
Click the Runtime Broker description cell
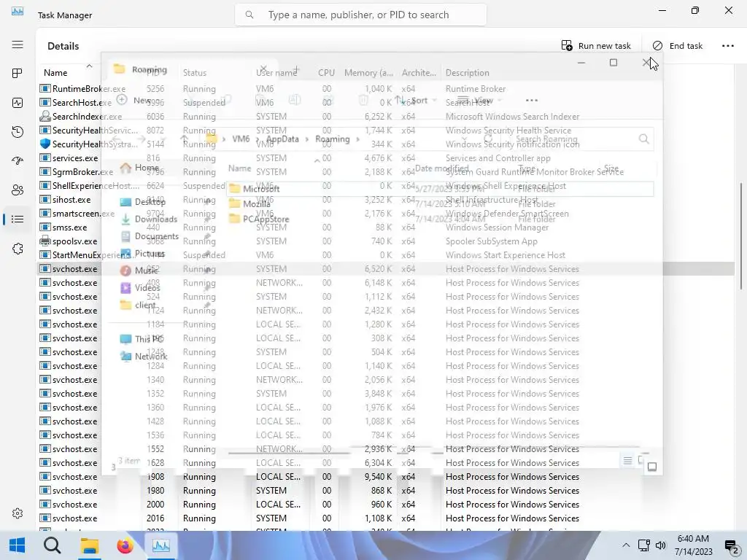pos(476,88)
